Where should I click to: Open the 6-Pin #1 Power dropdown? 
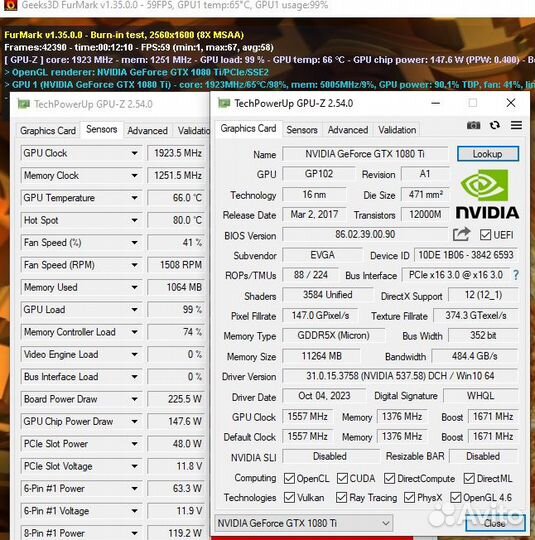[x=135, y=489]
